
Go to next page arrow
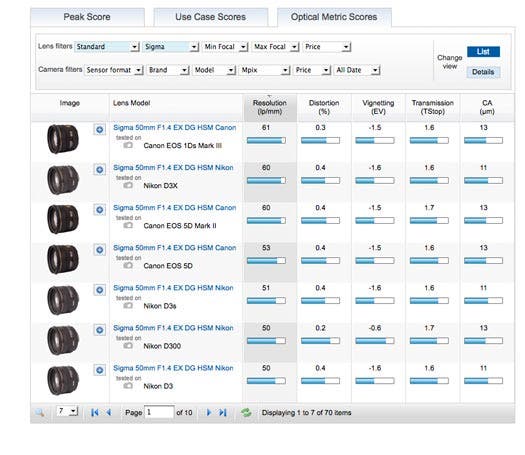point(209,412)
